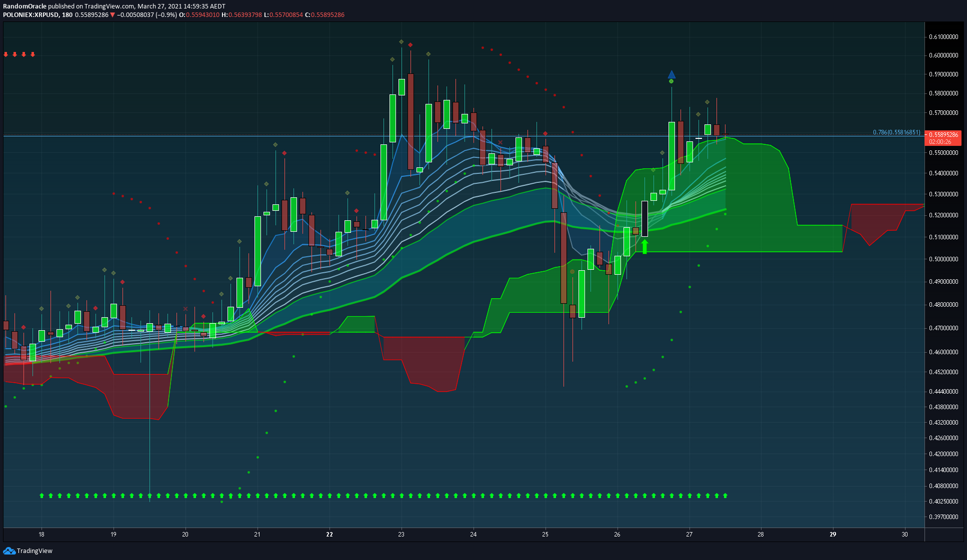Click the 0.61000000 price axis label
The height and width of the screenshot is (560, 967).
(x=943, y=37)
